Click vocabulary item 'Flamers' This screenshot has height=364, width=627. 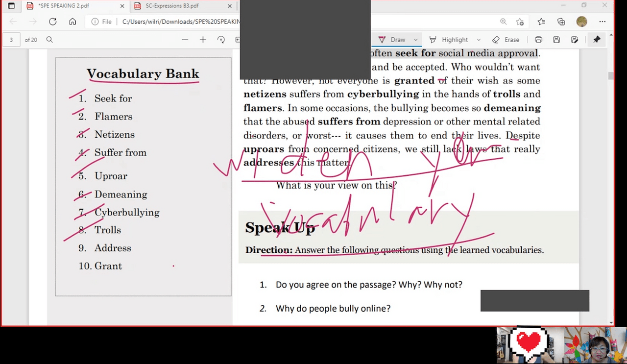pyautogui.click(x=113, y=117)
